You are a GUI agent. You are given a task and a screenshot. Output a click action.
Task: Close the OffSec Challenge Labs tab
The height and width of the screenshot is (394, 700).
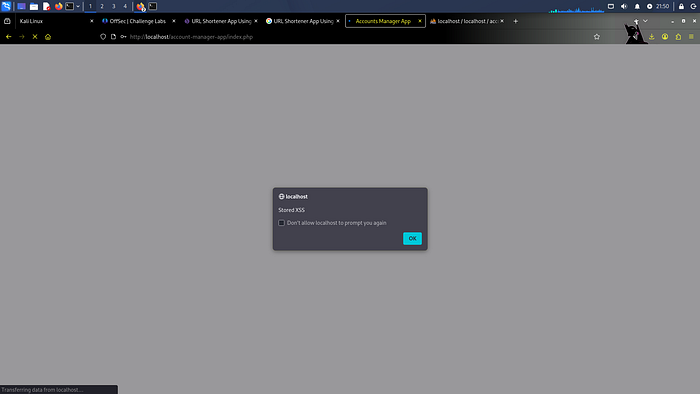[174, 21]
